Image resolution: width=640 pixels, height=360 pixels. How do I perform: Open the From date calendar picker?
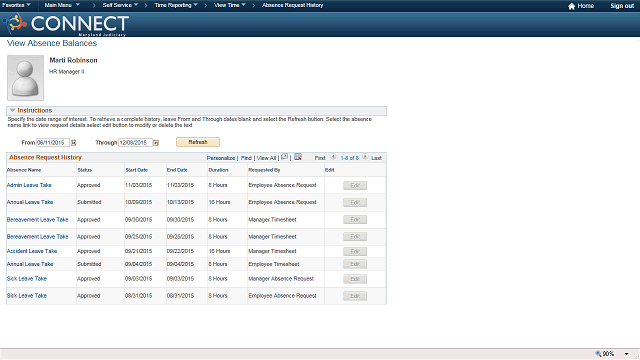(x=73, y=143)
